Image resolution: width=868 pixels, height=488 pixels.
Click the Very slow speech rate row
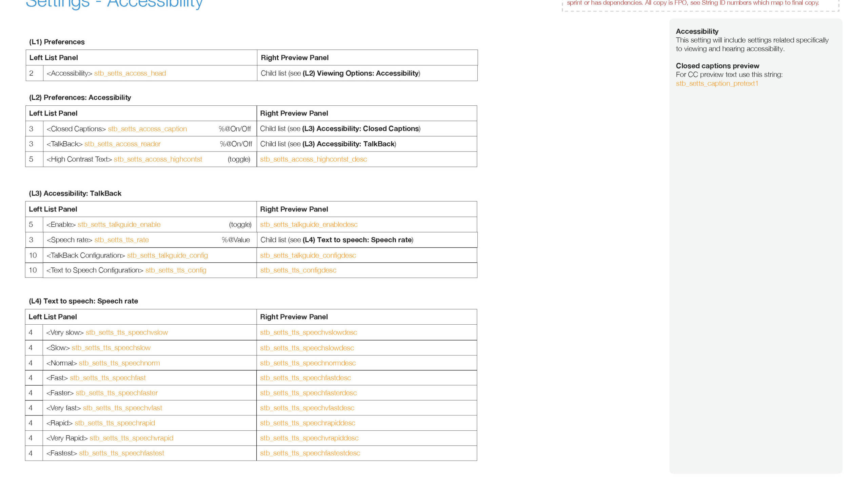pos(107,332)
